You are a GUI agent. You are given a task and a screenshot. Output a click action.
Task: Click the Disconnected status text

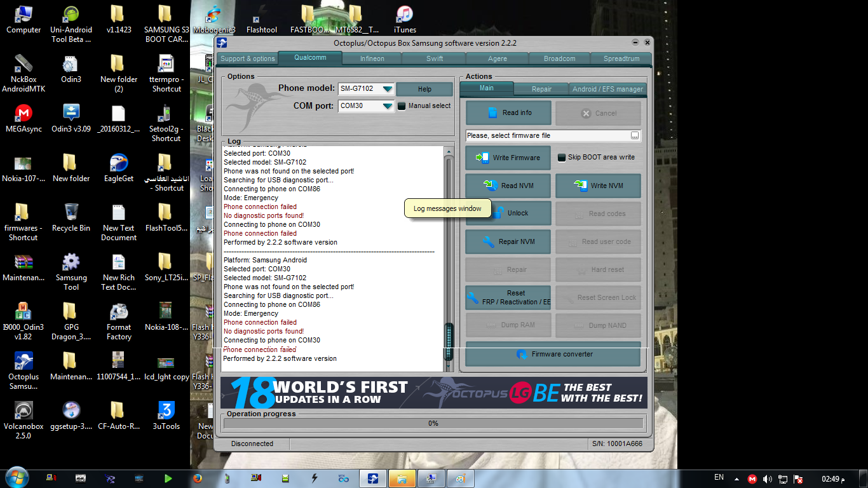click(x=252, y=444)
